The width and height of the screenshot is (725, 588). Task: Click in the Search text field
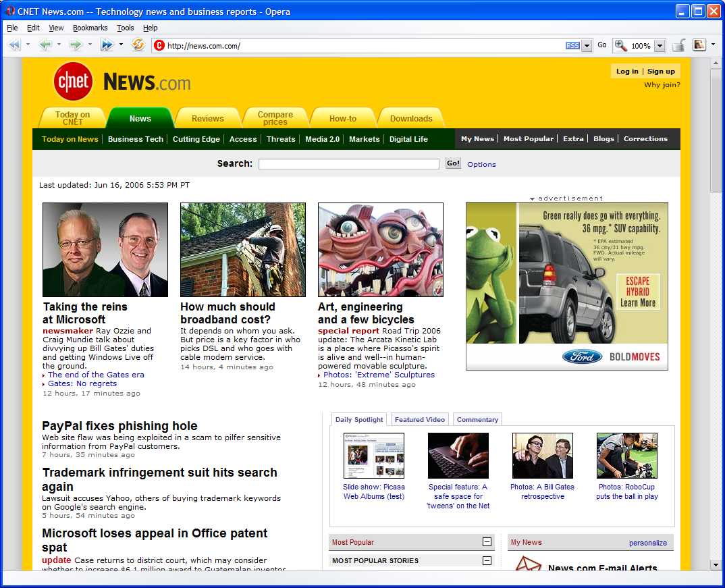point(348,163)
